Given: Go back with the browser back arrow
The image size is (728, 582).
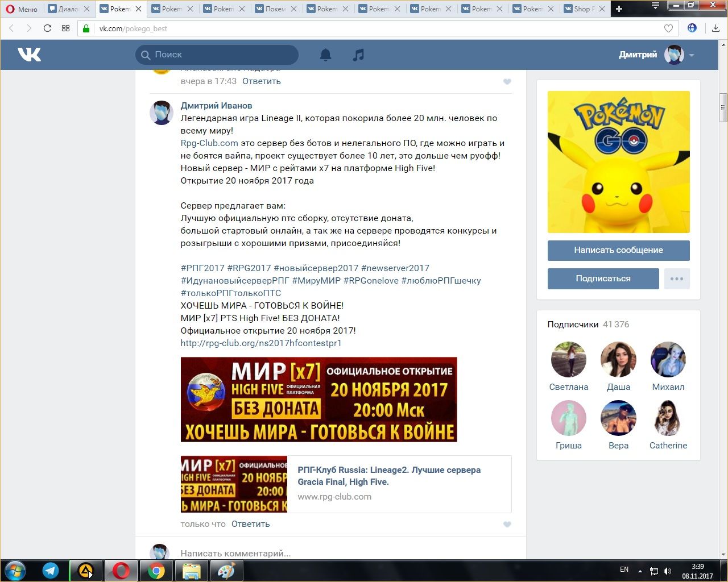Looking at the screenshot, I should click(x=11, y=28).
